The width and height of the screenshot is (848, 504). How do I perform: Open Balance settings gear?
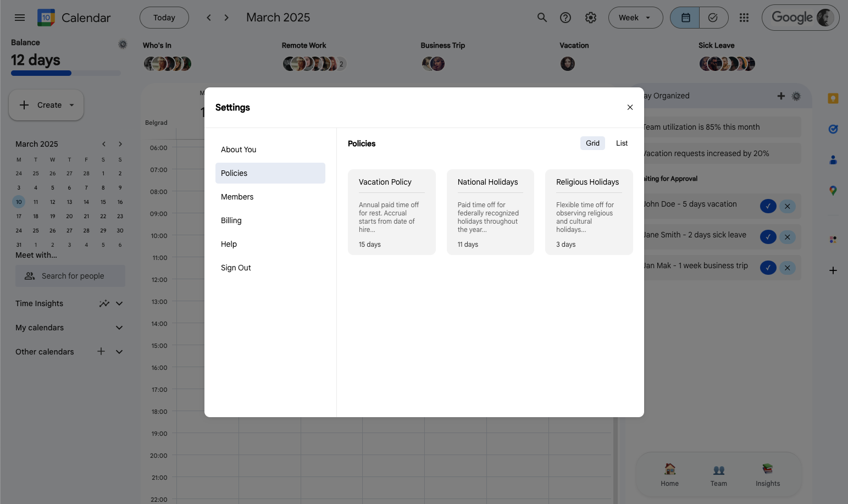coord(123,45)
